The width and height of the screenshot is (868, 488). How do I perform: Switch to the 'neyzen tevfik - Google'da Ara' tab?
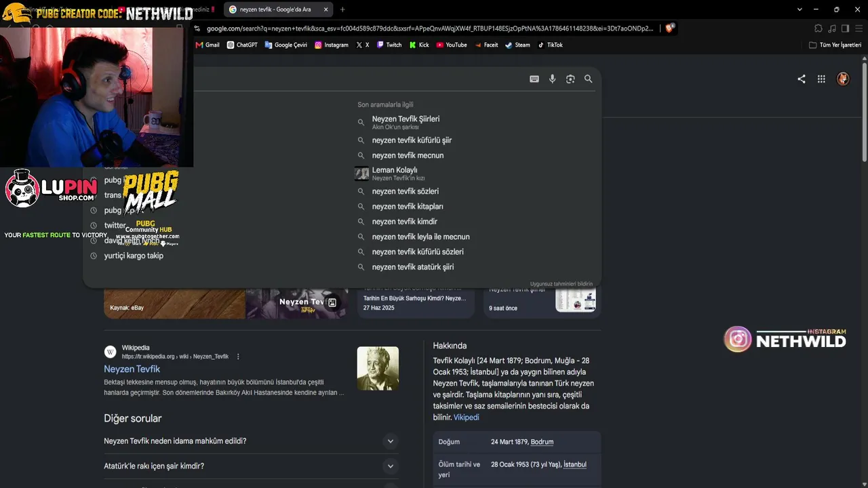(x=279, y=9)
